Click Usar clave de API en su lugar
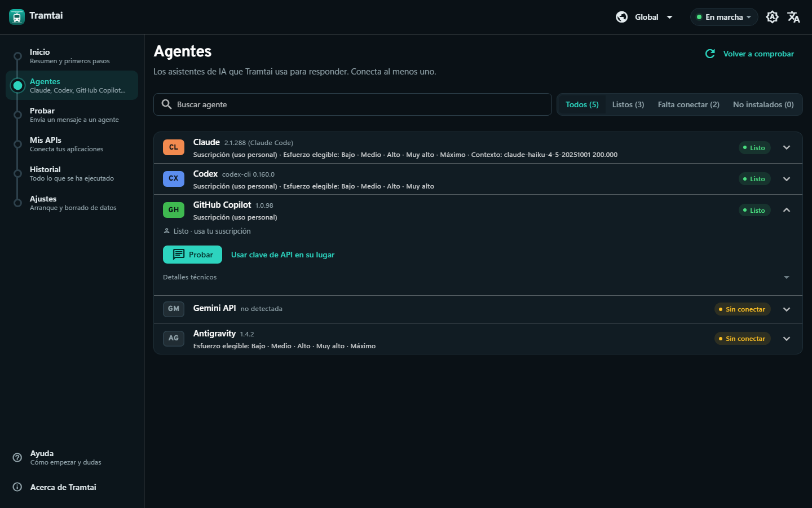 pos(283,255)
